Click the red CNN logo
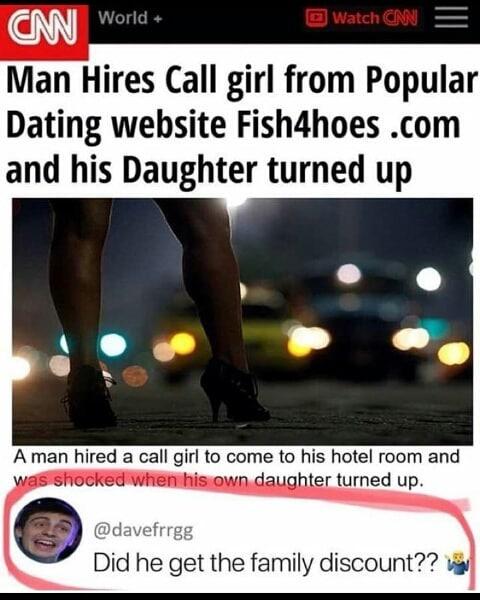Viewport: 480px width, 600px height. tap(44, 31)
